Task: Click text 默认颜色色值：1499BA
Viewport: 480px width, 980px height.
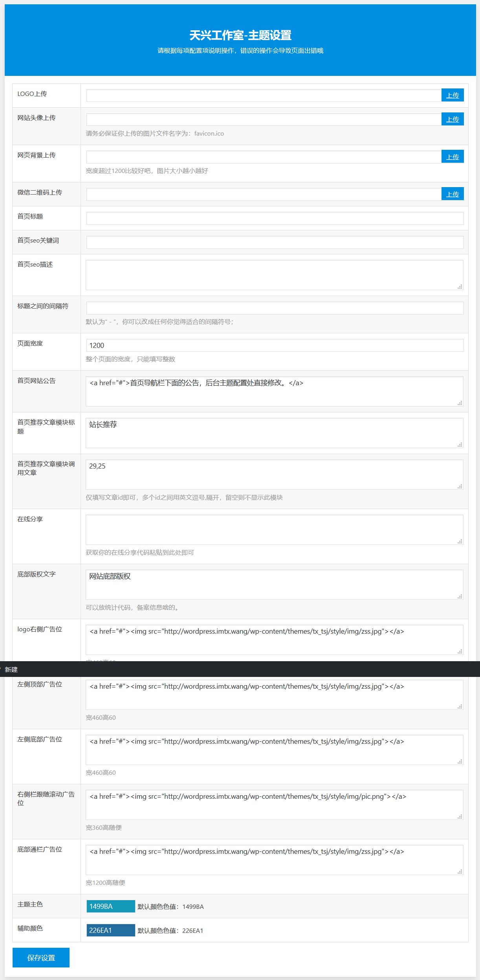Action: [x=170, y=906]
